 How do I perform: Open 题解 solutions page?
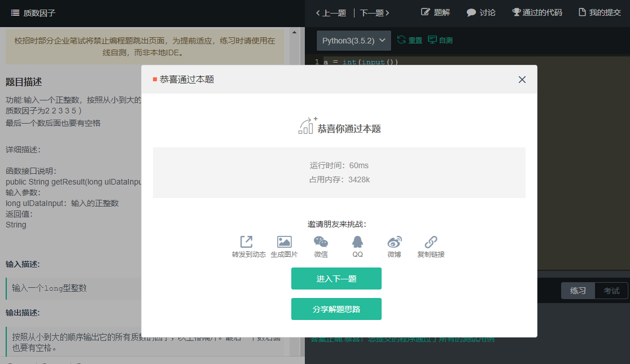436,12
